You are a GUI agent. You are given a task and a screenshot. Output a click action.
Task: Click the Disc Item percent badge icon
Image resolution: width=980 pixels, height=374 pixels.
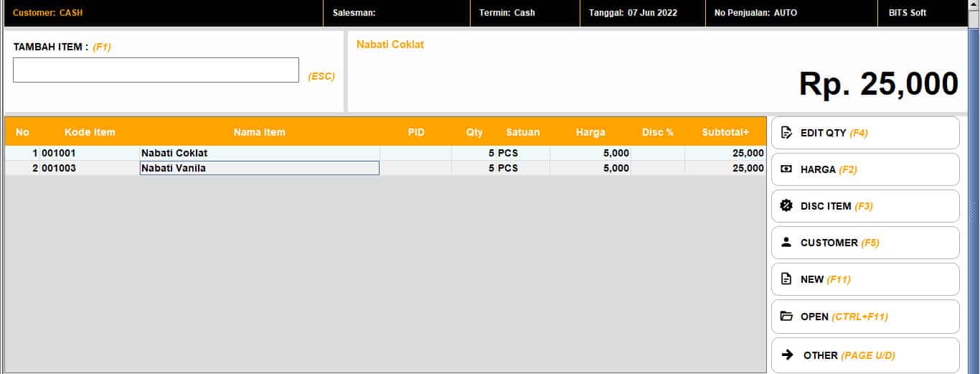[x=786, y=206]
